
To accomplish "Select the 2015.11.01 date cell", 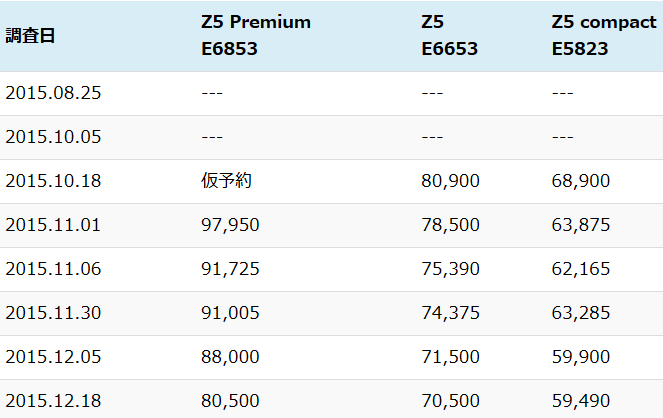I will coord(53,225).
